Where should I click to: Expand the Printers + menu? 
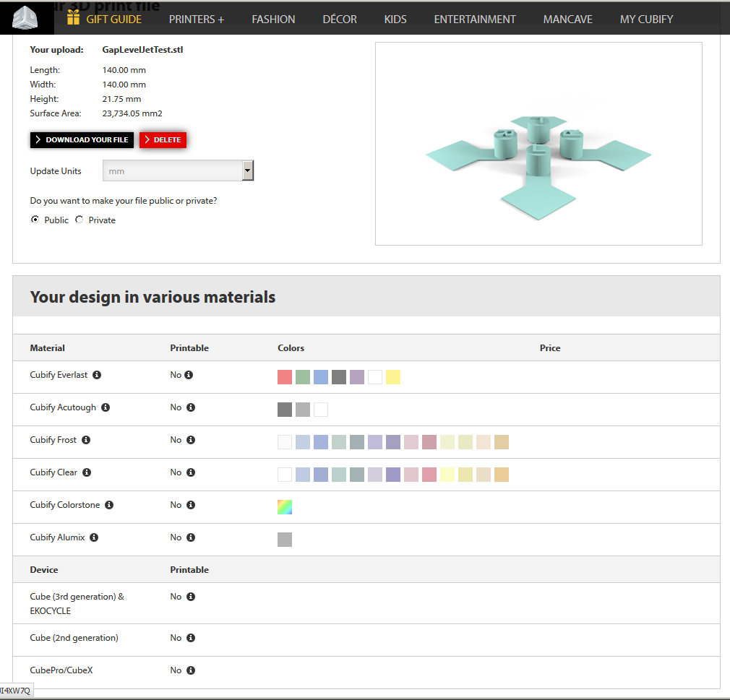197,20
